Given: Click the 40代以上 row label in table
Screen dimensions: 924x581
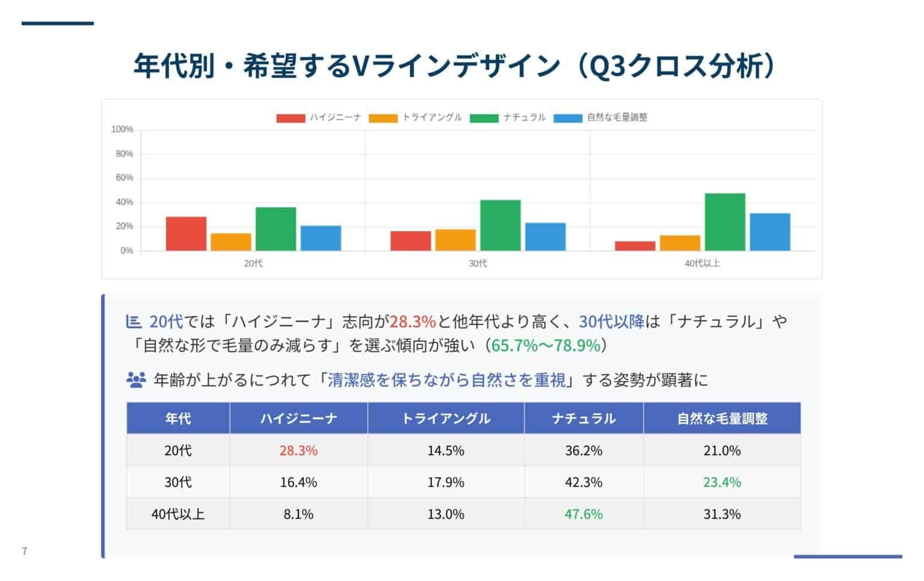Looking at the screenshot, I should point(178,514).
